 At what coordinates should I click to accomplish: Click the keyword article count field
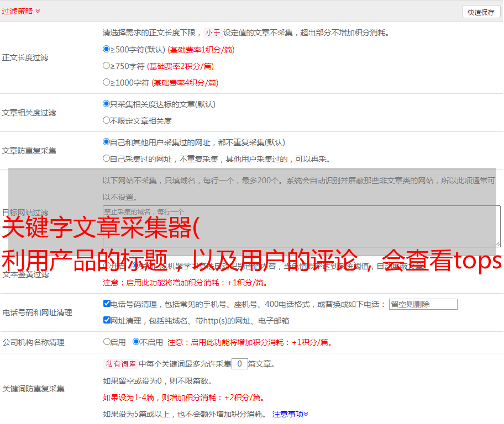pos(239,364)
